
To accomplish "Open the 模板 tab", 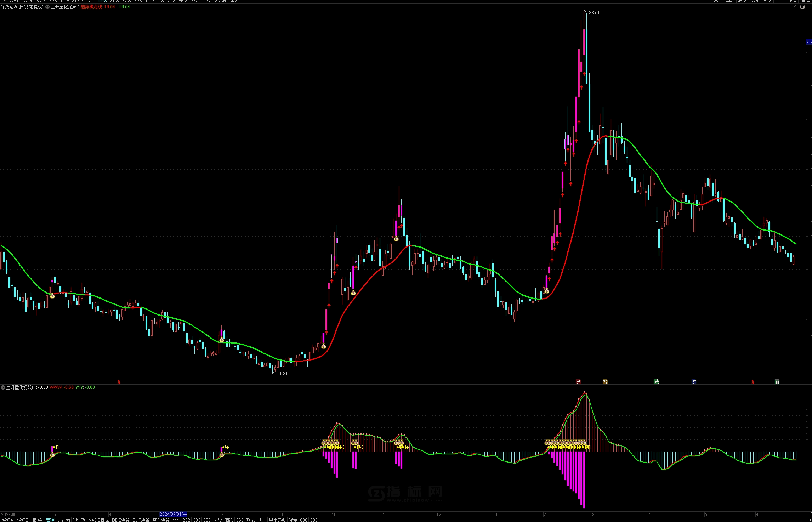I will coord(37,520).
